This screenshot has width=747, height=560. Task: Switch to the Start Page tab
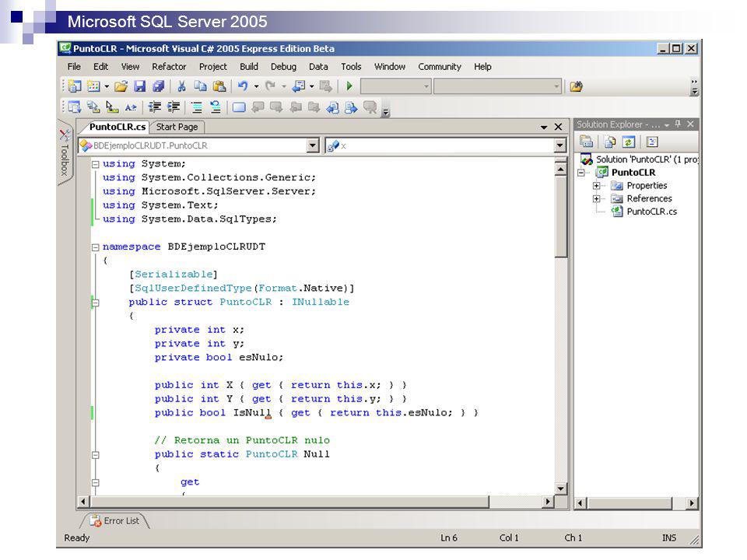177,127
